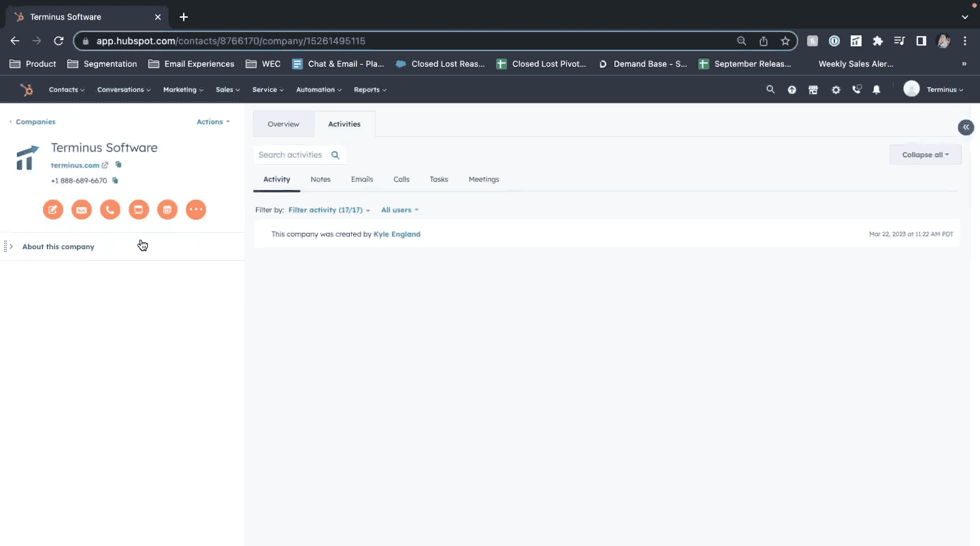Screen dimensions: 980x546
Task: Click the Terminus bar-chart extension icon
Action: pos(856,41)
